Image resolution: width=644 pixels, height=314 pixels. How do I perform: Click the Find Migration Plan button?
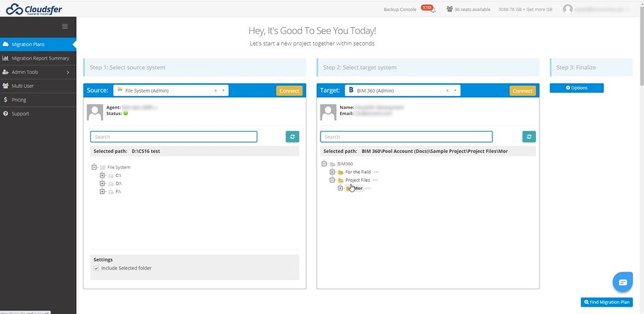607,302
